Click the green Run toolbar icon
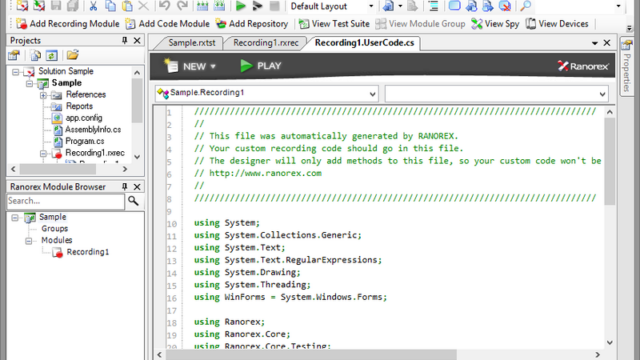Image resolution: width=640 pixels, height=360 pixels. click(x=240, y=6)
